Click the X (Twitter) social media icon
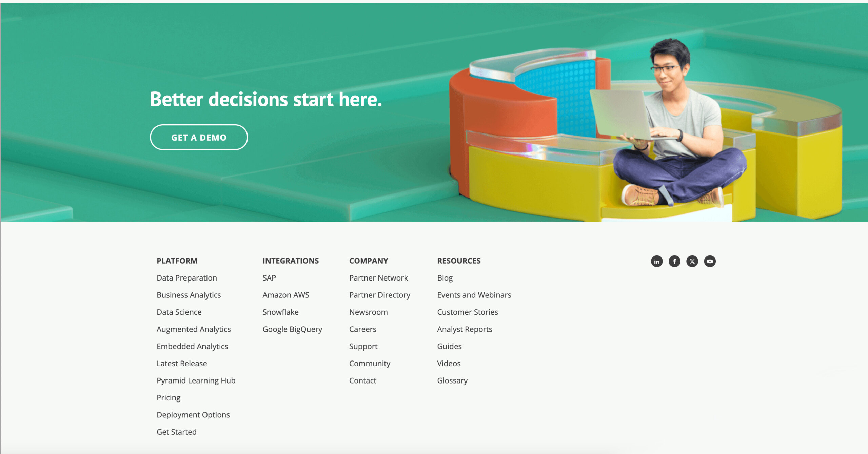The width and height of the screenshot is (868, 454). (x=692, y=262)
